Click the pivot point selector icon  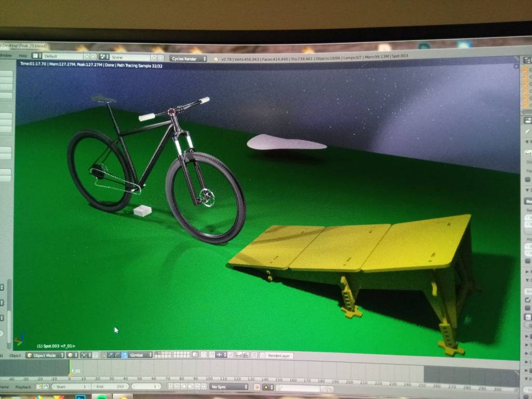pos(84,355)
